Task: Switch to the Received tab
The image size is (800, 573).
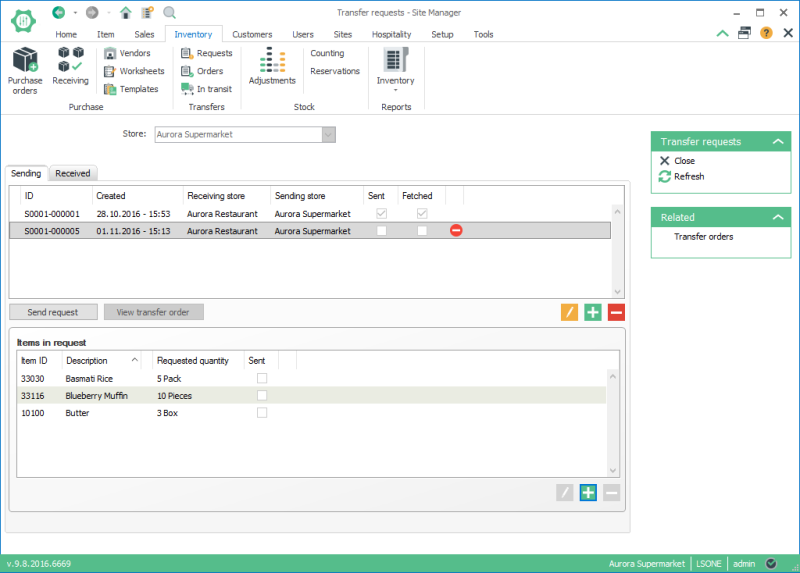Action: (x=72, y=173)
